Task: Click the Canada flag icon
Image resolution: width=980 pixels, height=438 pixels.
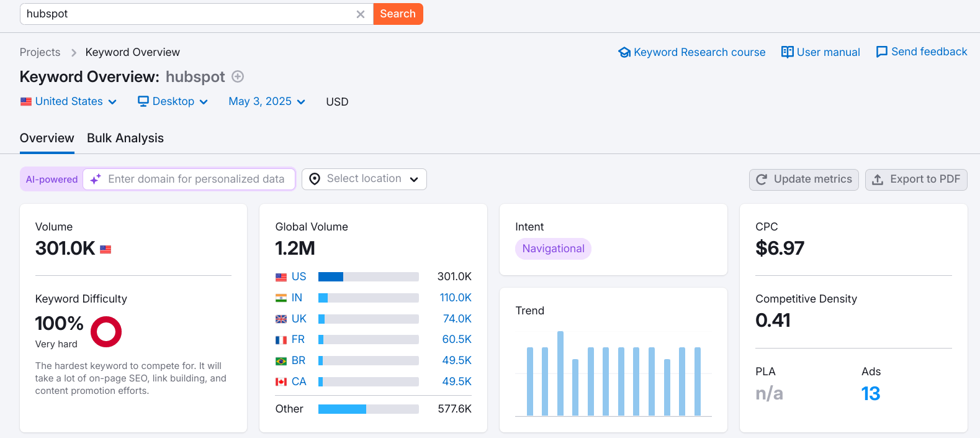Action: [x=281, y=382]
